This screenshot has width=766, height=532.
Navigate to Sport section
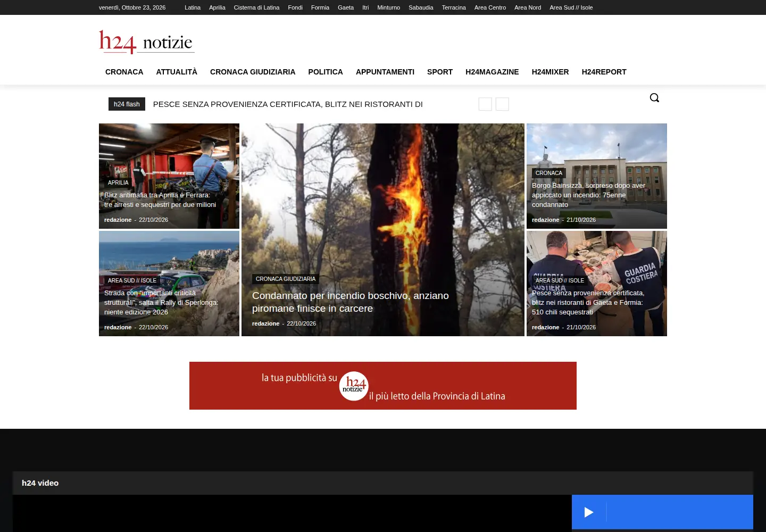[x=440, y=72]
